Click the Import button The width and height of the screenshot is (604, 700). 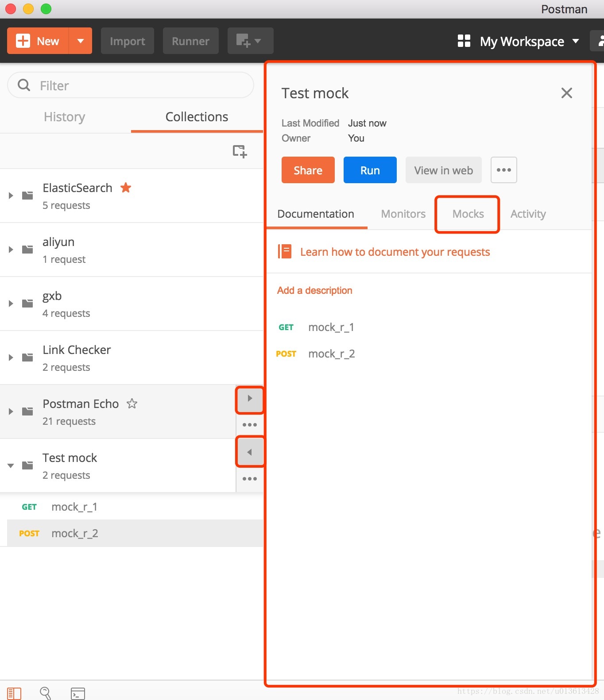(x=128, y=41)
